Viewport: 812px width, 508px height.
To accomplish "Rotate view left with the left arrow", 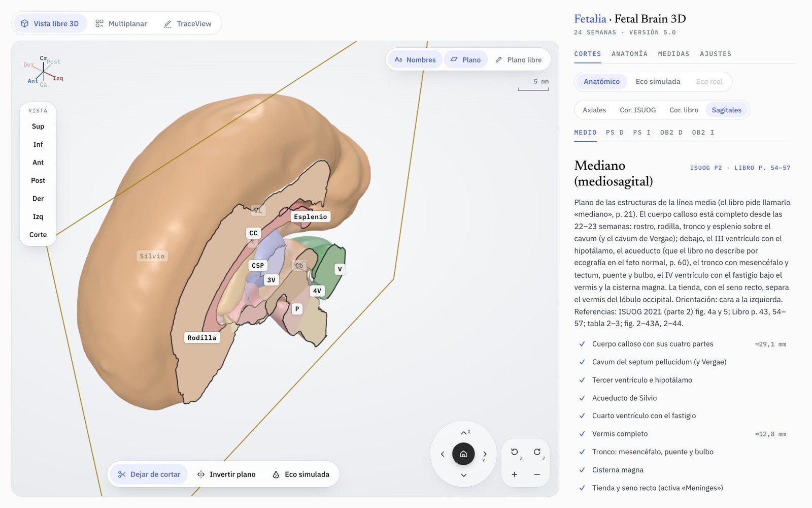I will (443, 454).
